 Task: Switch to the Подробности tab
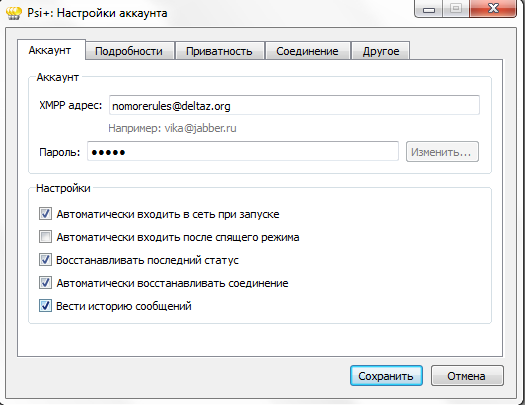click(130, 51)
